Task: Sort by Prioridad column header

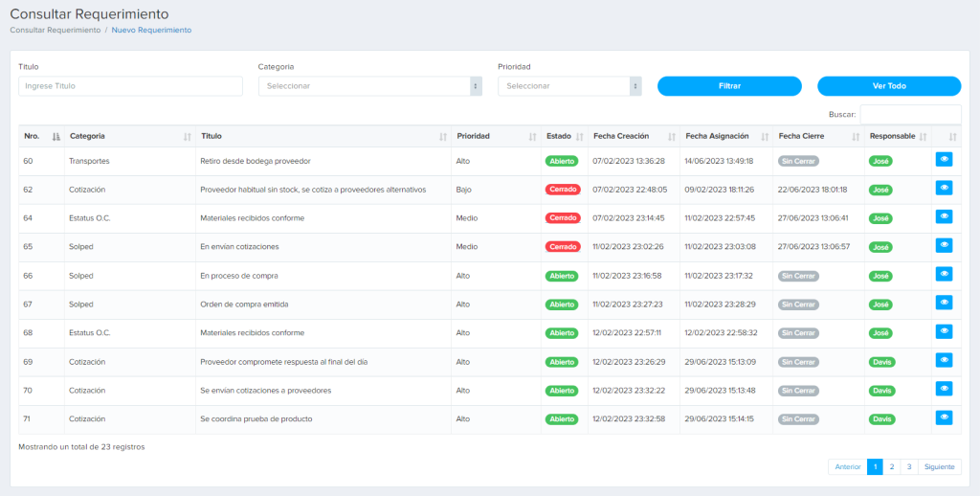Action: [497, 136]
